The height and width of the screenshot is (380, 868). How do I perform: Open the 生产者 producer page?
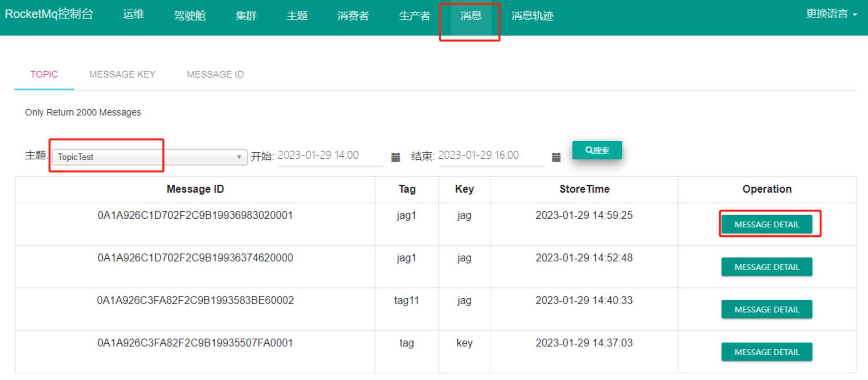pyautogui.click(x=414, y=16)
